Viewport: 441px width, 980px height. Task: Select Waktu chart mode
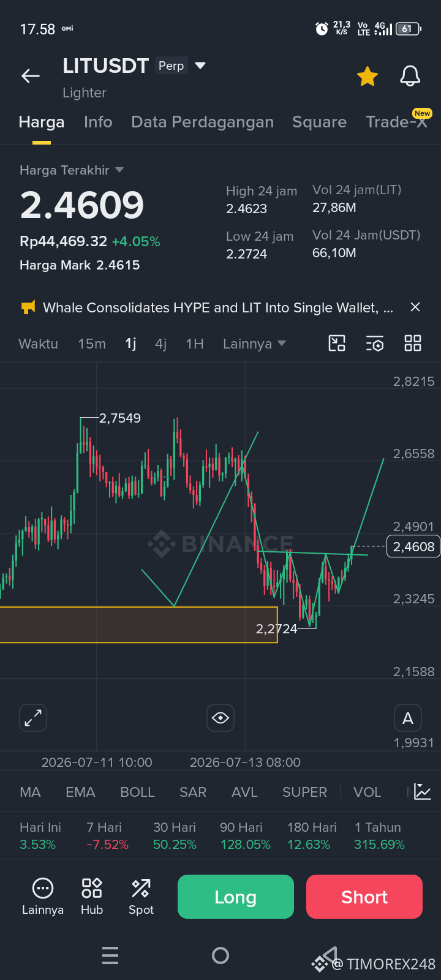pos(38,344)
